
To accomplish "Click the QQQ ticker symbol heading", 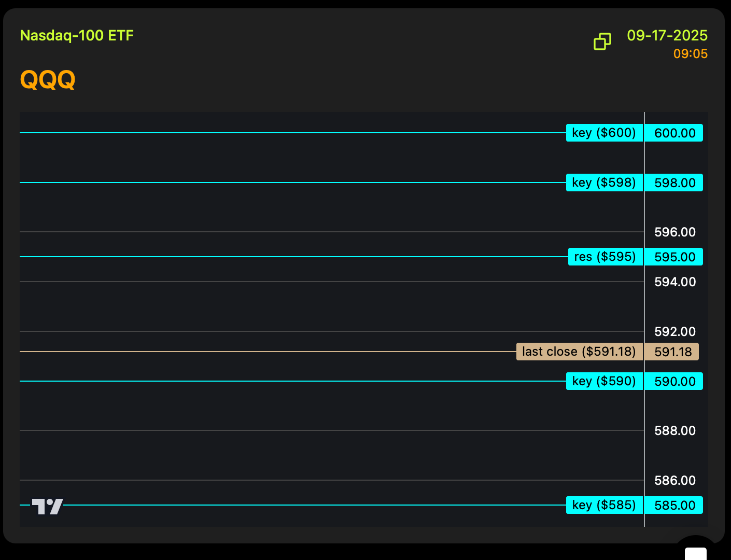I will pos(48,80).
